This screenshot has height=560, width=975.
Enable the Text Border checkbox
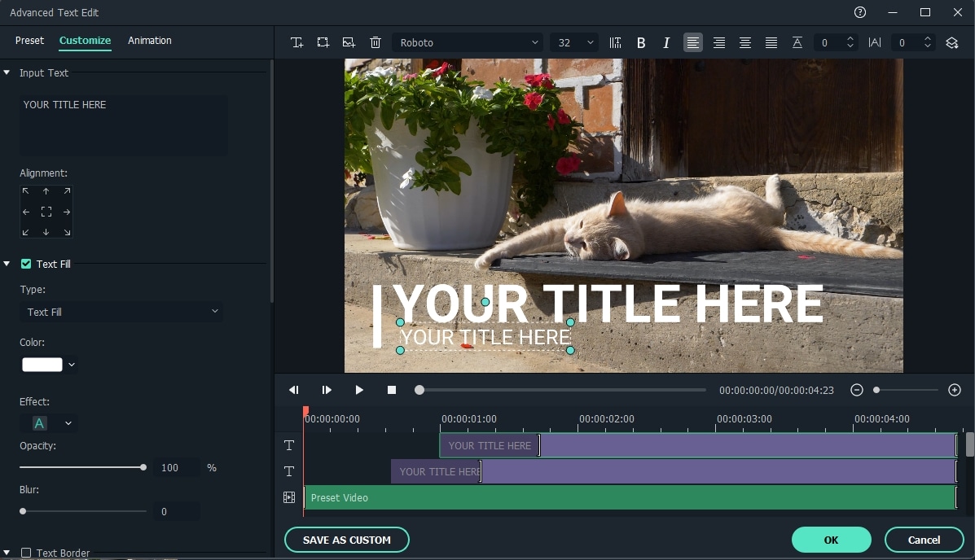(26, 553)
